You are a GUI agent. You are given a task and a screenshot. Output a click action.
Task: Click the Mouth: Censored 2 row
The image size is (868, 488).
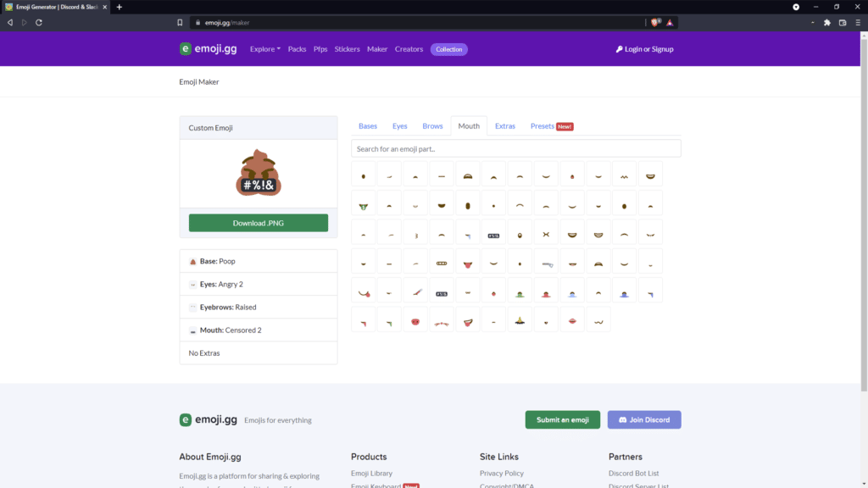(259, 330)
